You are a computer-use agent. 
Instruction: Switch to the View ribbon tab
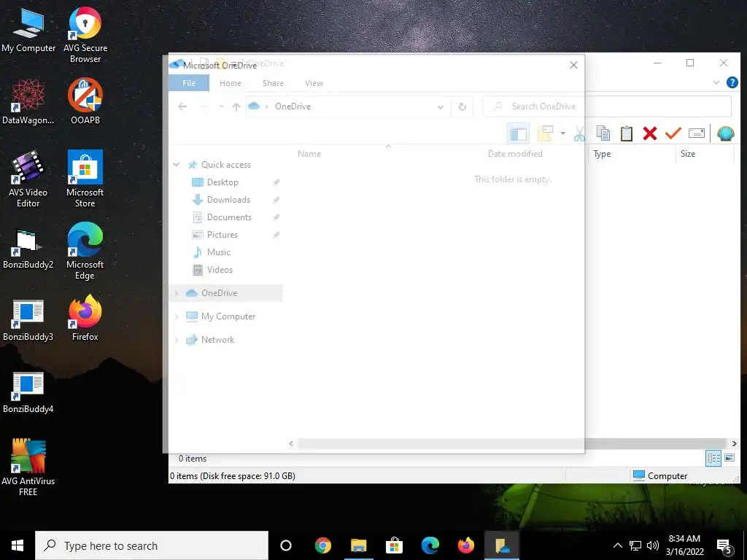[x=314, y=83]
